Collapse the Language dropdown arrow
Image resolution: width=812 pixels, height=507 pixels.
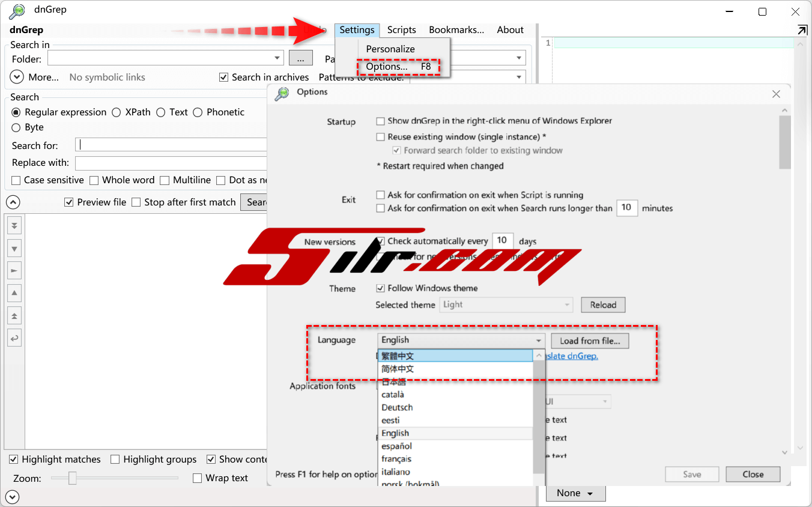click(538, 341)
